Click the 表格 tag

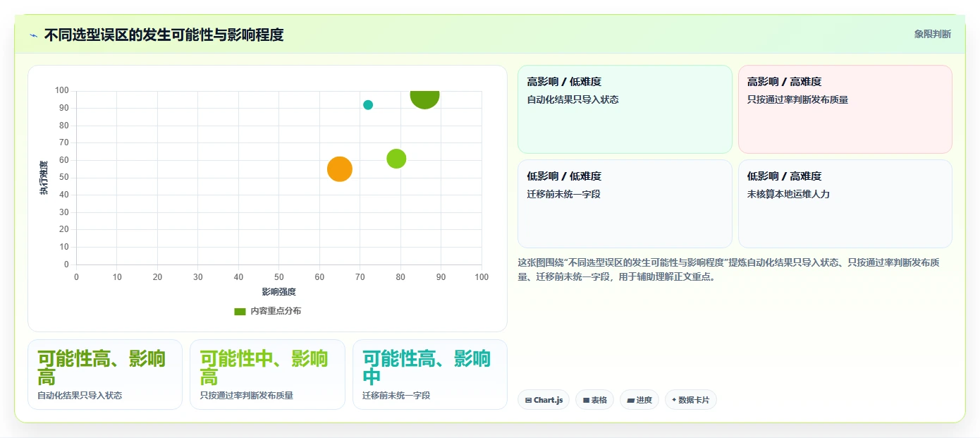click(x=595, y=400)
